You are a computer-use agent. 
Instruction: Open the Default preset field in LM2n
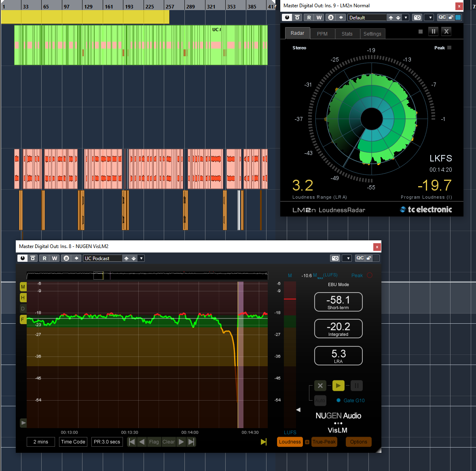(x=367, y=18)
